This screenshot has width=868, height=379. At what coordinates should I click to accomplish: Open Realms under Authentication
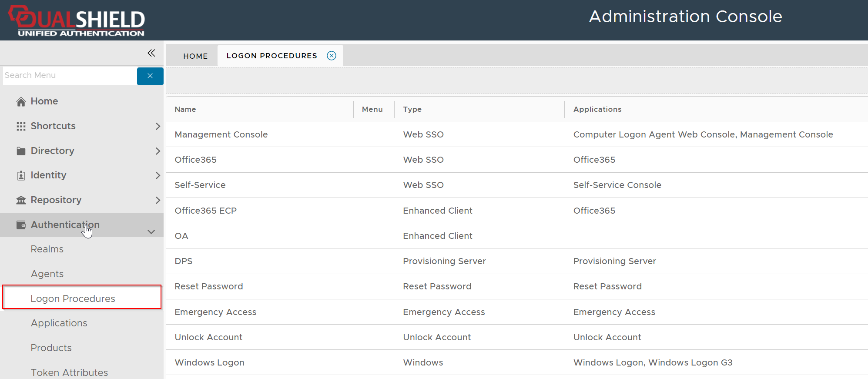click(47, 249)
